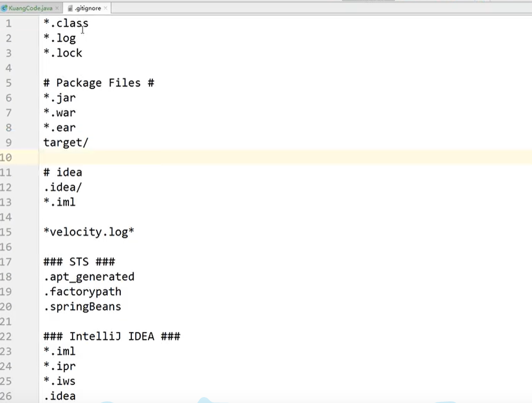The height and width of the screenshot is (403, 532).
Task: Click the *velocity.log* line
Action: 89,232
